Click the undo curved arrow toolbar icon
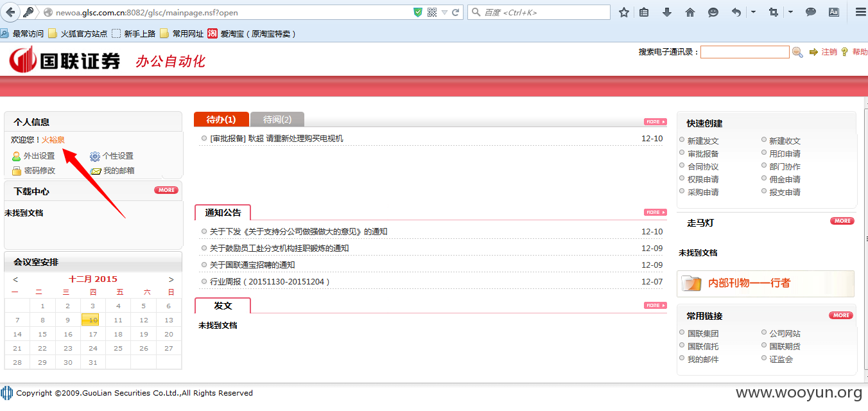868x411 pixels. coord(736,12)
